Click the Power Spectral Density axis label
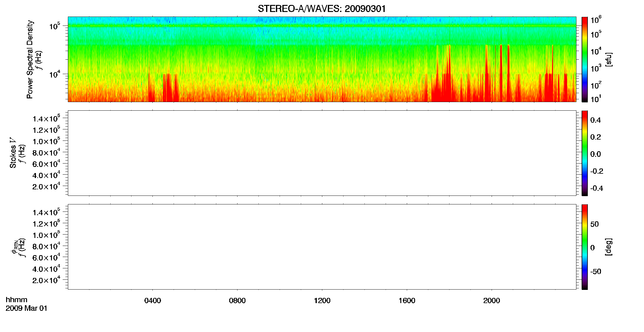This screenshot has width=644, height=332. (30, 59)
